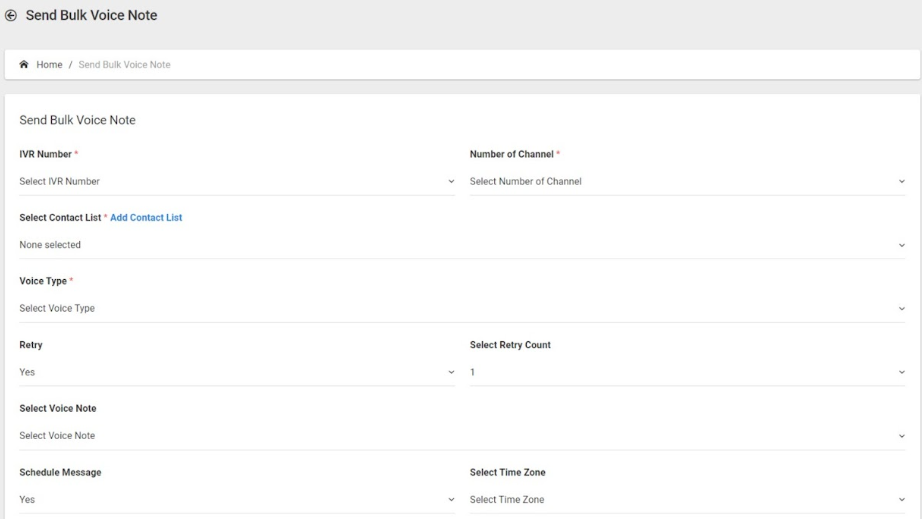This screenshot has width=922, height=519.
Task: Open the Select Voice Note dropdown field
Action: [x=462, y=436]
